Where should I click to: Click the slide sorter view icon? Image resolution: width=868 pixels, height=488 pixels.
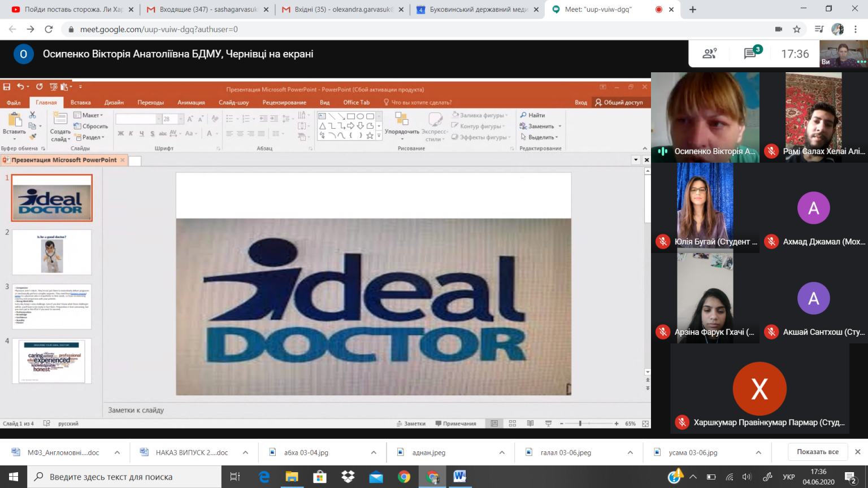[x=513, y=424]
